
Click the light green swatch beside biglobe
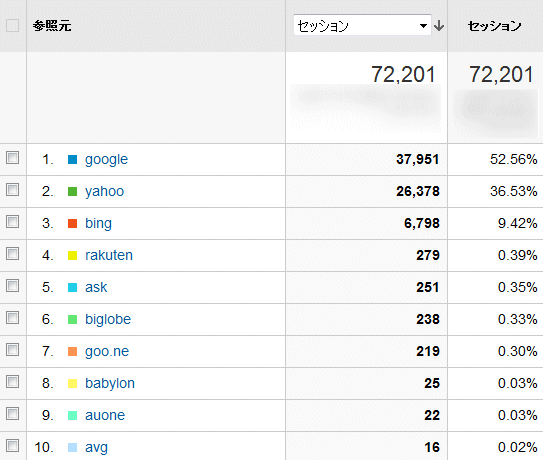tap(72, 319)
